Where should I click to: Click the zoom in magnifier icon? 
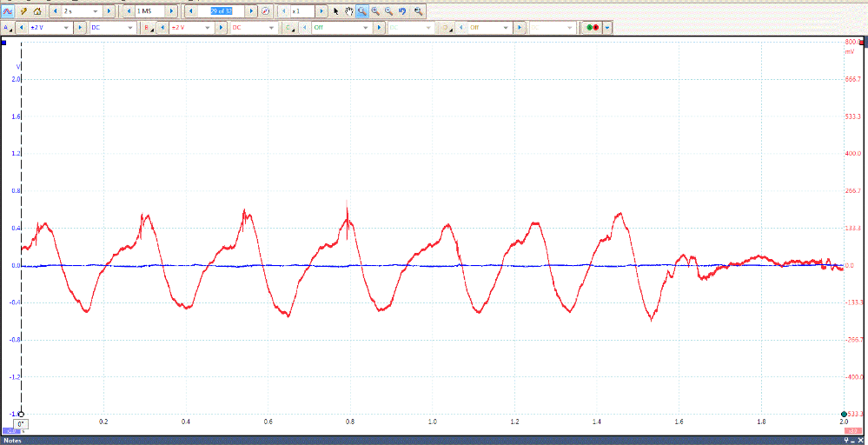click(x=375, y=11)
